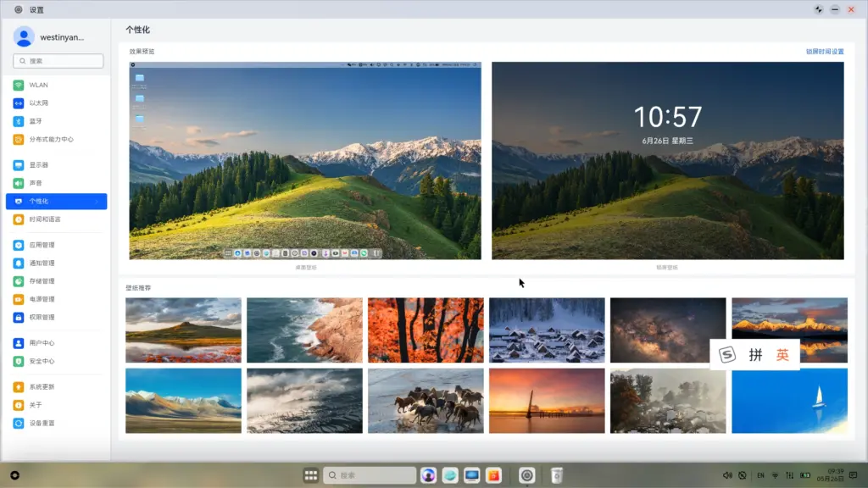Open 安全中心 security center
This screenshot has height=488, width=868.
(x=42, y=361)
